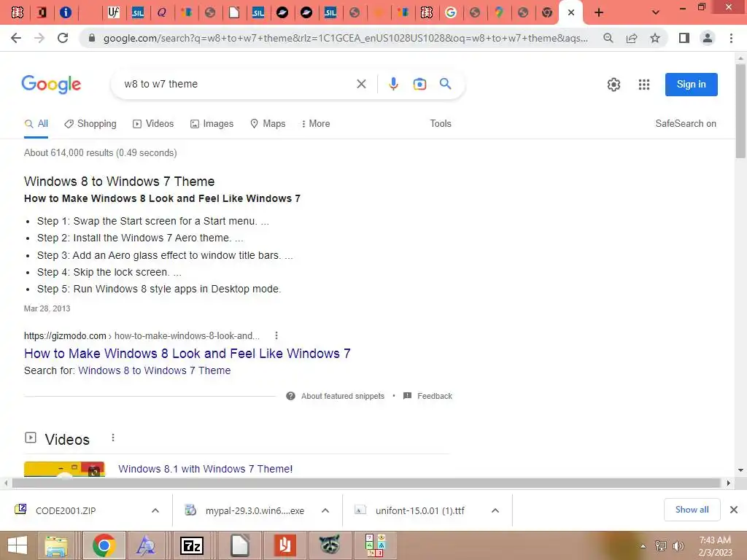Bookmark this page with the star

point(655,38)
